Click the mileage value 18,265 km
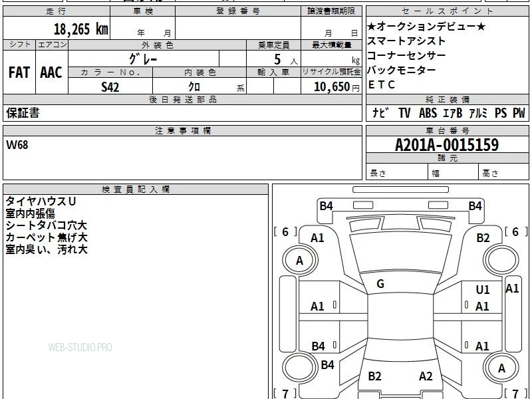The image size is (532, 399). 81,29
